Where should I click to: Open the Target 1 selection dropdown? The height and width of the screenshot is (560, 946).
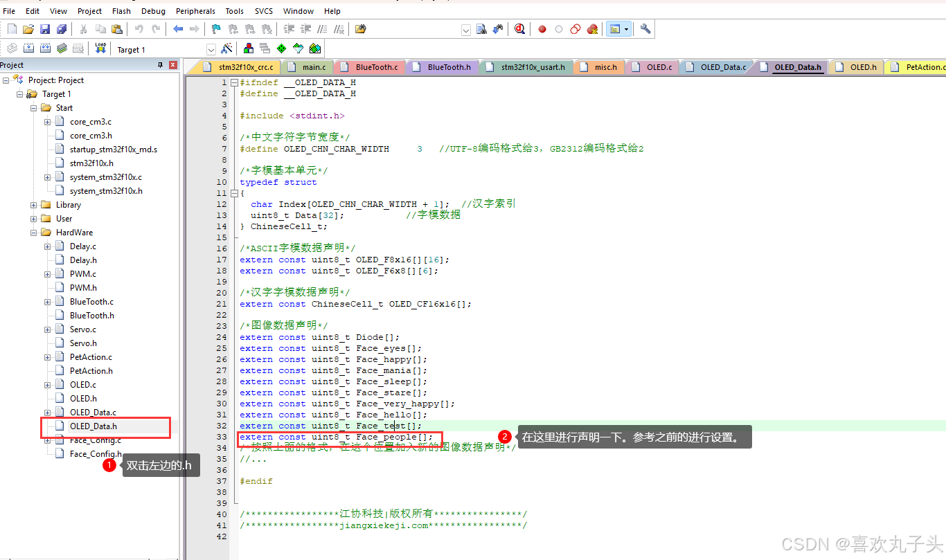pyautogui.click(x=211, y=49)
